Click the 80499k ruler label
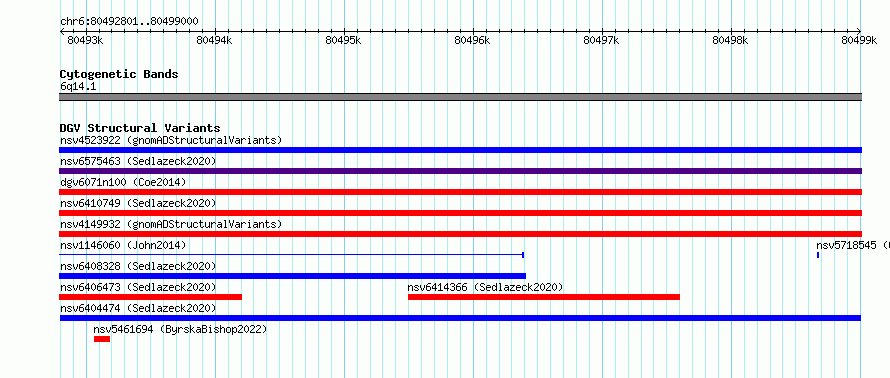Viewport: 890px width, 378px height. (x=859, y=39)
